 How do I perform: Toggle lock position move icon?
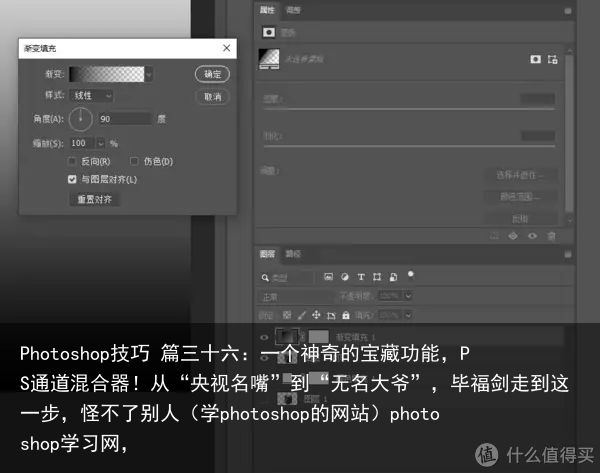(316, 315)
